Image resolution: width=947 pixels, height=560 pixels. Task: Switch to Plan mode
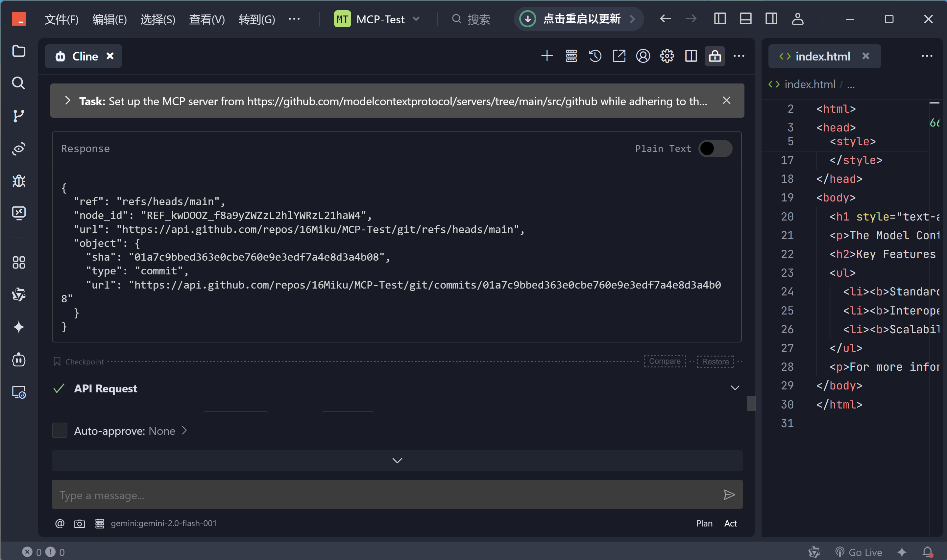pos(704,524)
